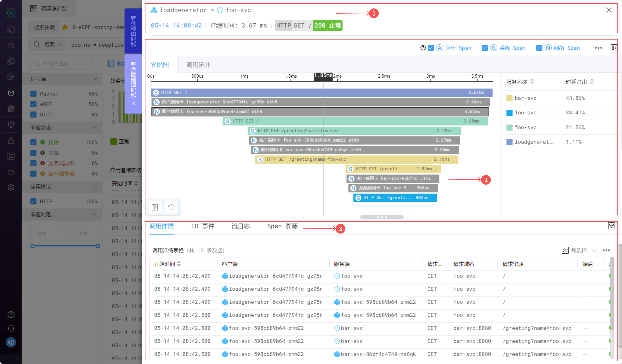
Task: Toggle the 系统 Span checkbox
Action: pyautogui.click(x=485, y=48)
